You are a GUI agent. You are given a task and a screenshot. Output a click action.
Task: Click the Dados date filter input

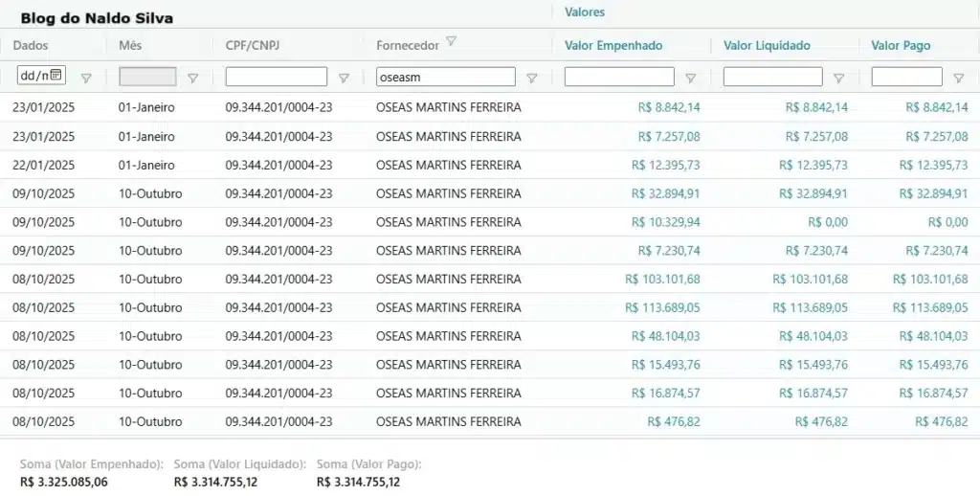click(41, 75)
